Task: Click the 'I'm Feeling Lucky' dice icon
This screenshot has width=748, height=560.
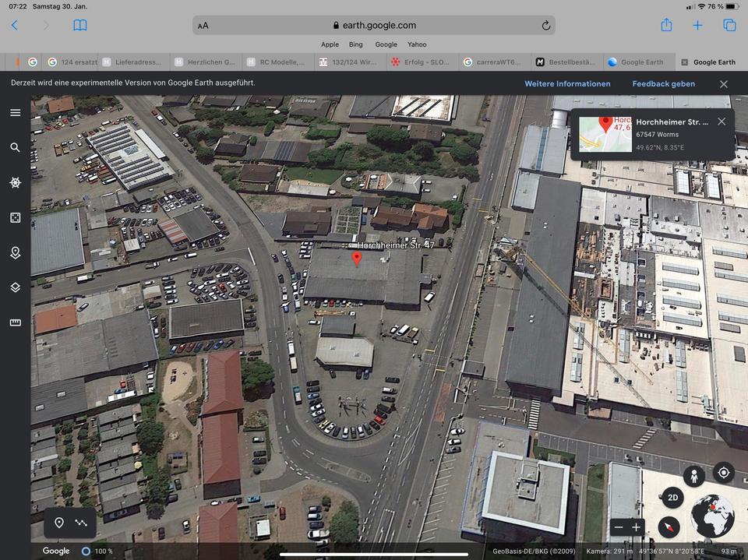Action: click(15, 217)
